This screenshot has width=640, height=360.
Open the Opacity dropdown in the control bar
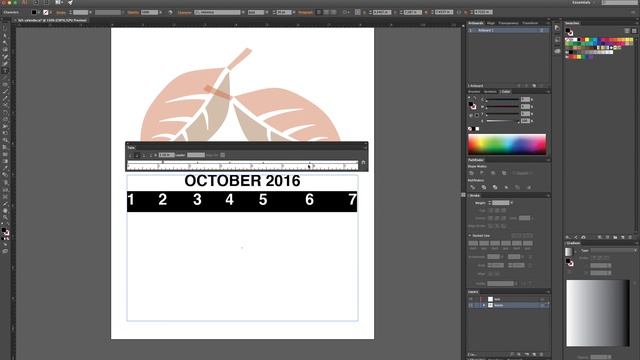160,12
